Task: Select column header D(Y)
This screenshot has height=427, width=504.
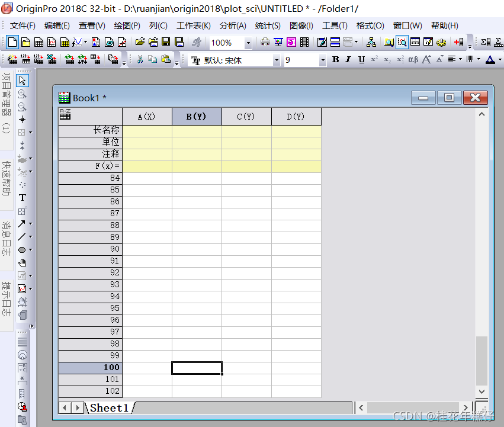Action: tap(296, 117)
